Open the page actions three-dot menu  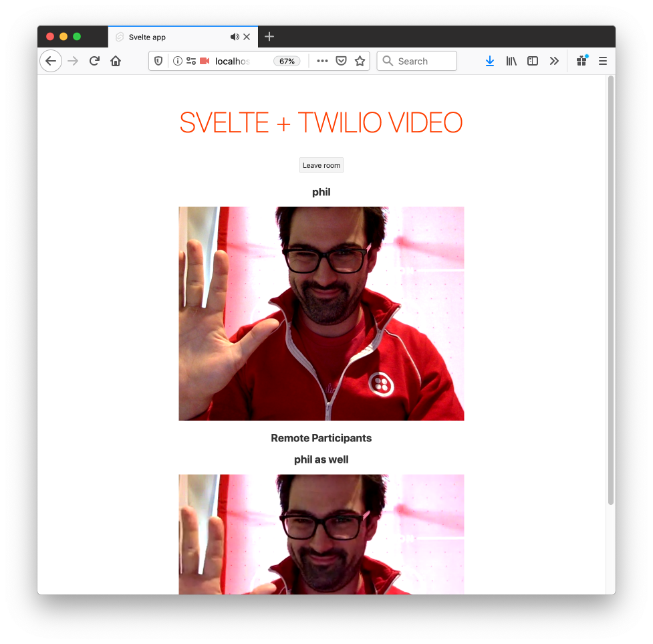(322, 61)
